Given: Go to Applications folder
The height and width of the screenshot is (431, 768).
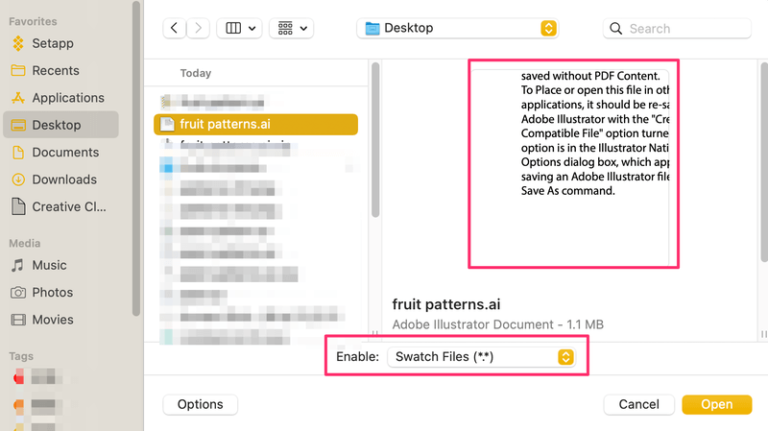Looking at the screenshot, I should (x=67, y=98).
